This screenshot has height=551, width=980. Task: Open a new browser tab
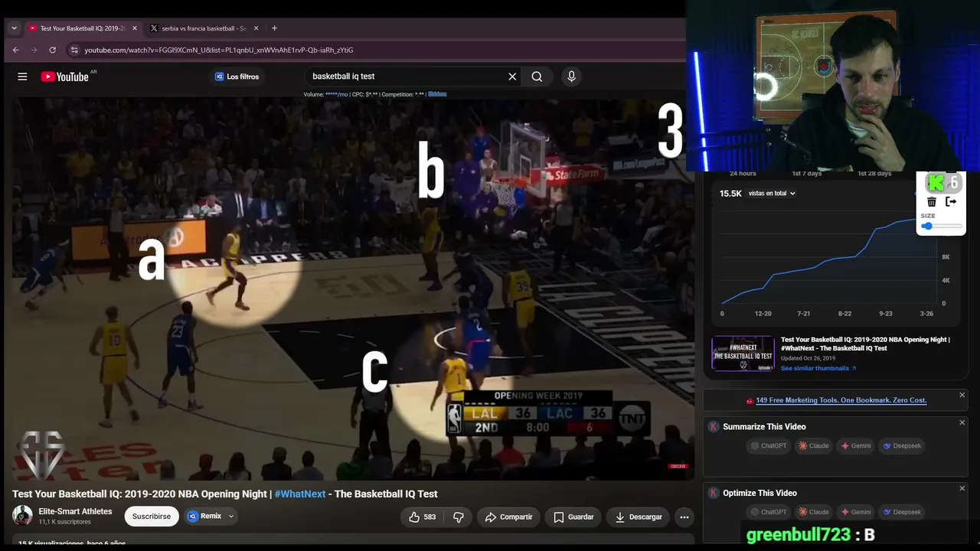point(274,28)
